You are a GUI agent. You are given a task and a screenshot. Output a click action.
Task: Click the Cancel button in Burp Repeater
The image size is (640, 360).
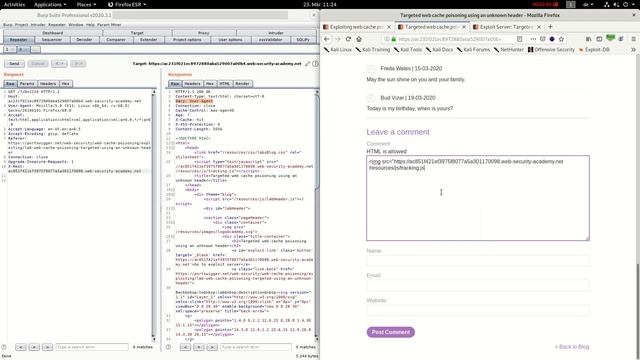pyautogui.click(x=38, y=64)
